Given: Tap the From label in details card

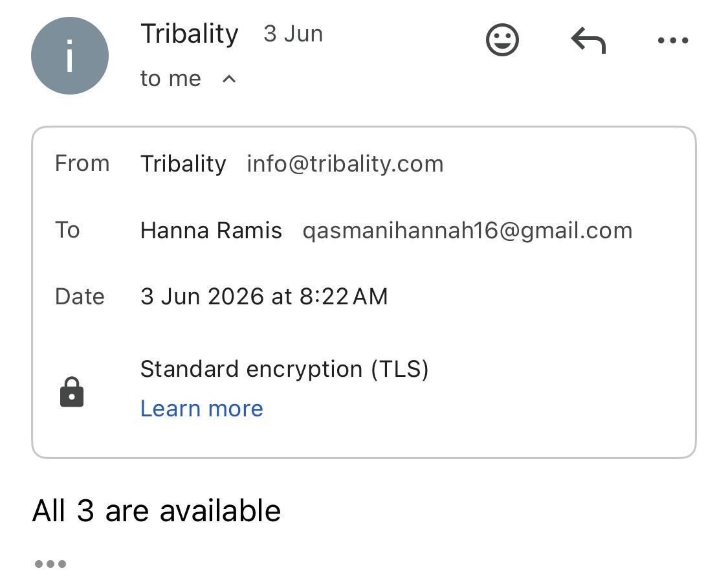Looking at the screenshot, I should [x=82, y=163].
